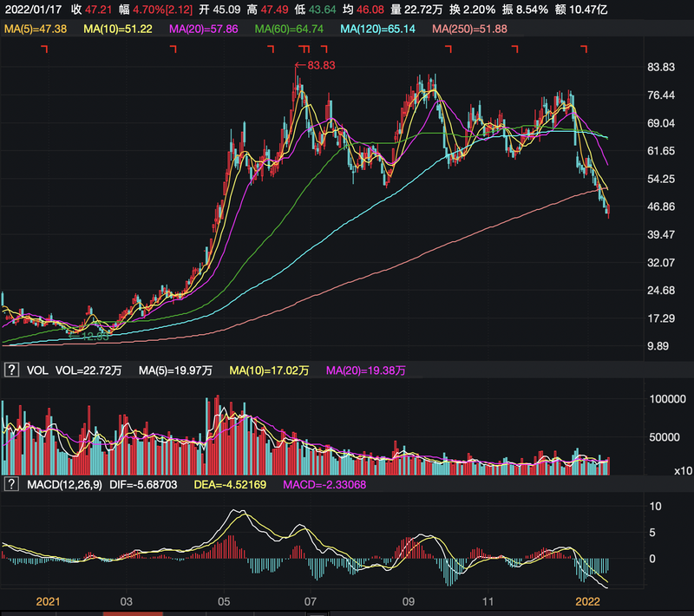The image size is (694, 616).
Task: Click the 09 month marker on time axis
Action: click(x=409, y=600)
